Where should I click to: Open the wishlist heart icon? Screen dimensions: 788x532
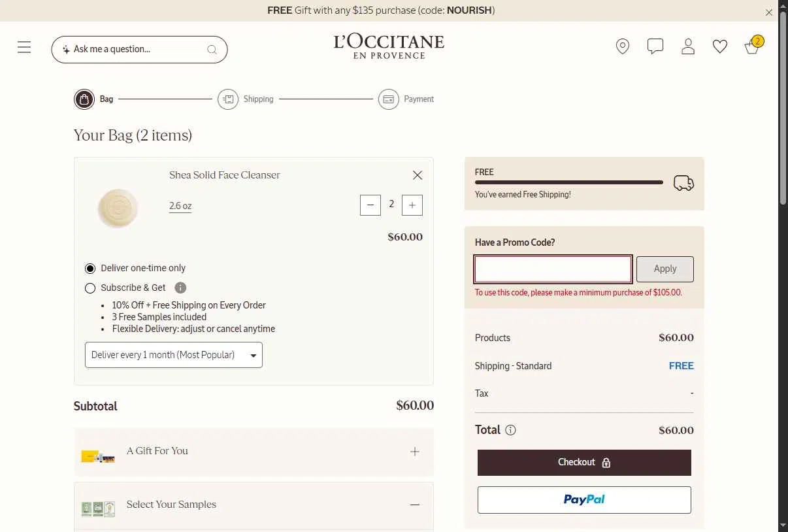point(720,47)
